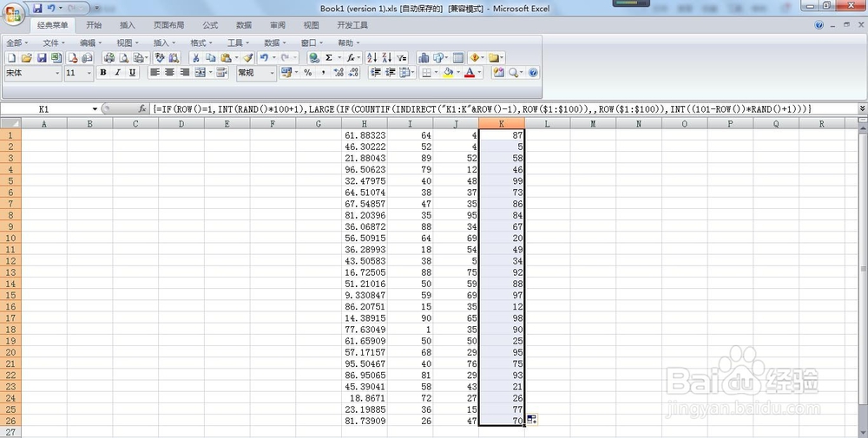Open print preview magnifier icon
868x438 pixels.
(x=124, y=57)
